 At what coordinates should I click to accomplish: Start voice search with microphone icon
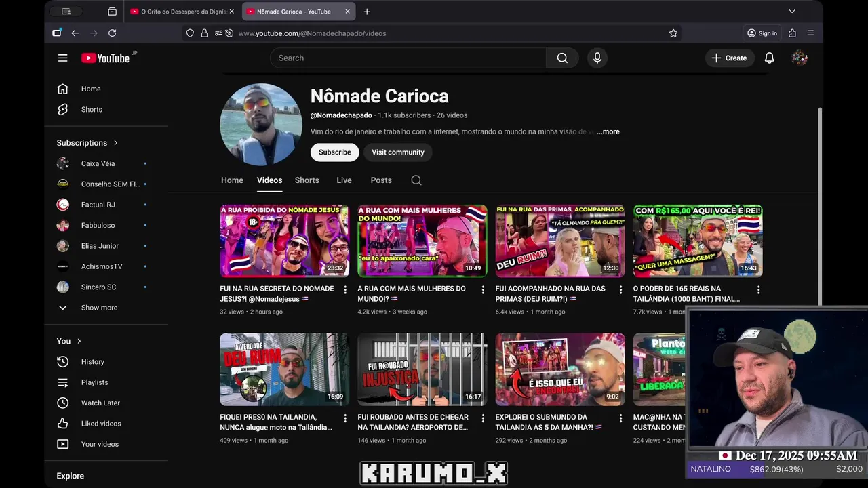tap(597, 58)
